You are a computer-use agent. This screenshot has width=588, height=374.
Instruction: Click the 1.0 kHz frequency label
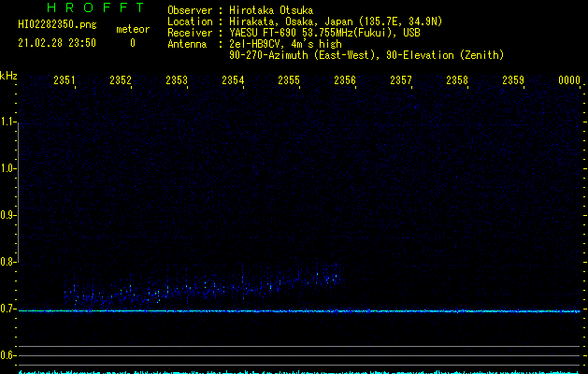click(7, 168)
